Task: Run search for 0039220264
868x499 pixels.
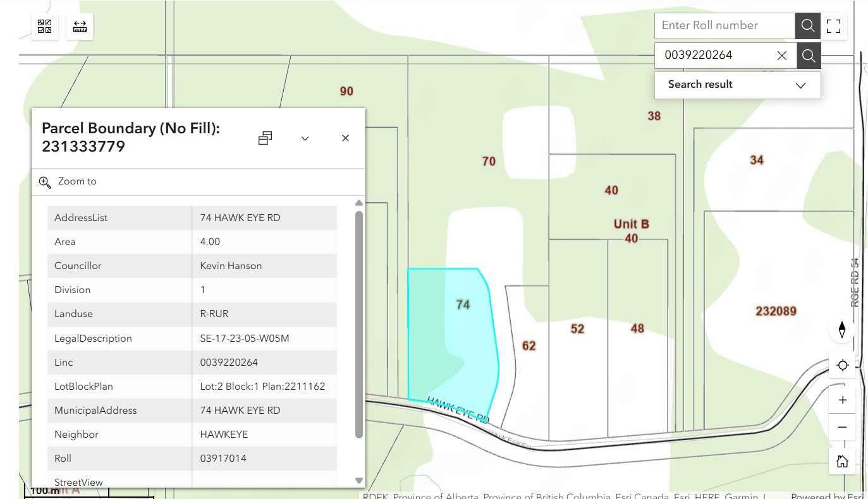Action: click(809, 56)
